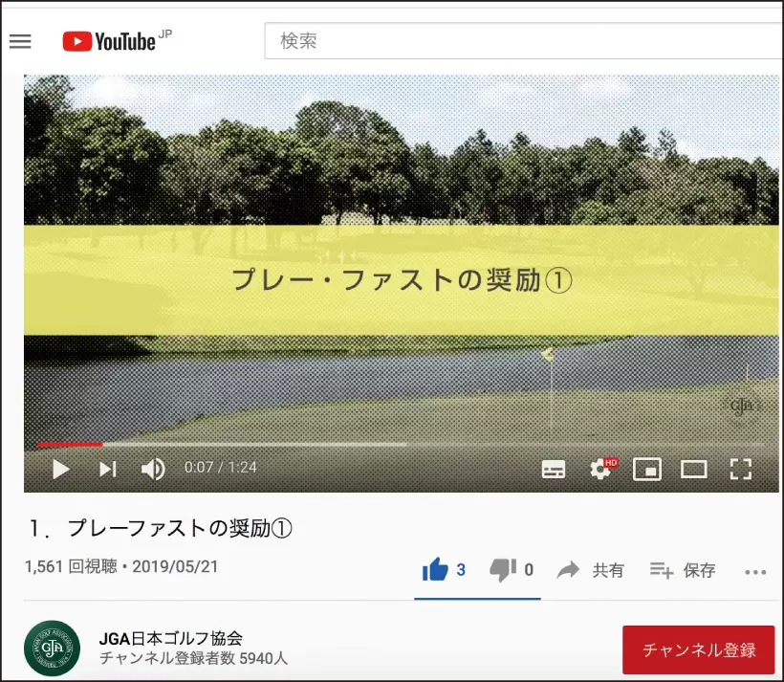The image size is (784, 682).
Task: Switch to miniplayer mode
Action: [x=647, y=470]
